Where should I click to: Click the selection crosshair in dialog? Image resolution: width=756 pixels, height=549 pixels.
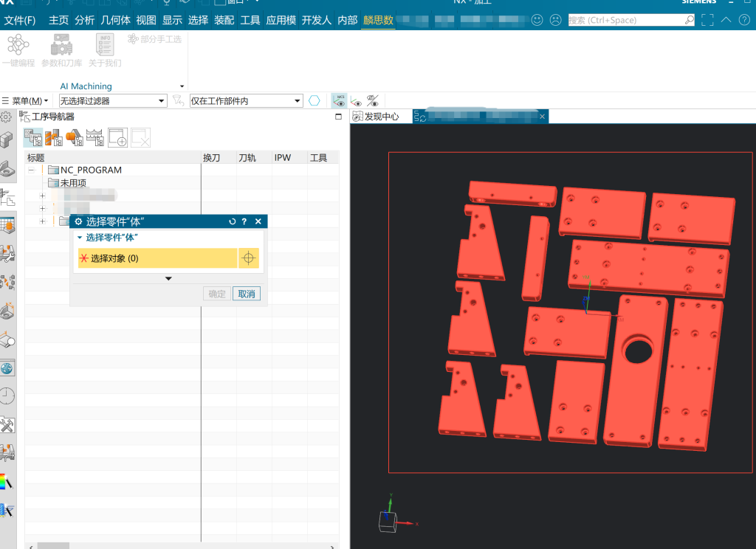click(249, 258)
